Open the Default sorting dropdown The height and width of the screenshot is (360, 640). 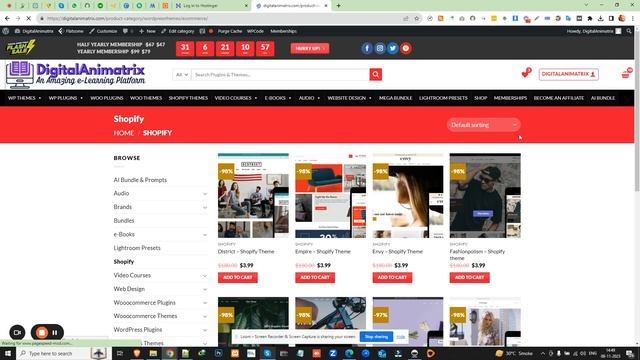pos(484,125)
